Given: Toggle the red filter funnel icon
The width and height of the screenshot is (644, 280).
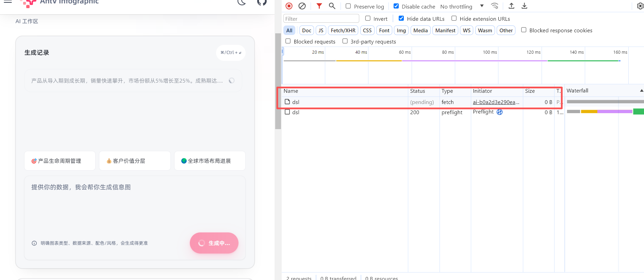Looking at the screenshot, I should (x=319, y=6).
